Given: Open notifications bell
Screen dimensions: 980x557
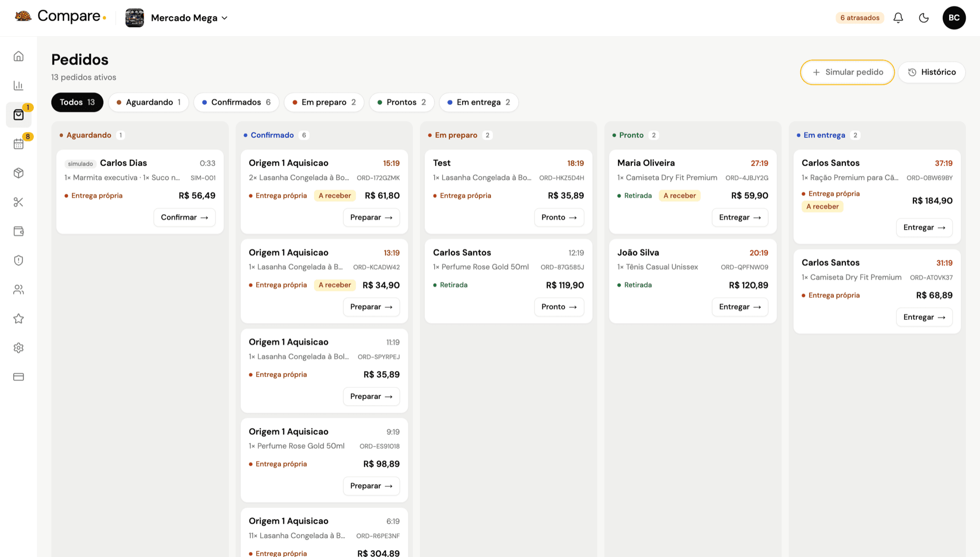Looking at the screenshot, I should 898,18.
